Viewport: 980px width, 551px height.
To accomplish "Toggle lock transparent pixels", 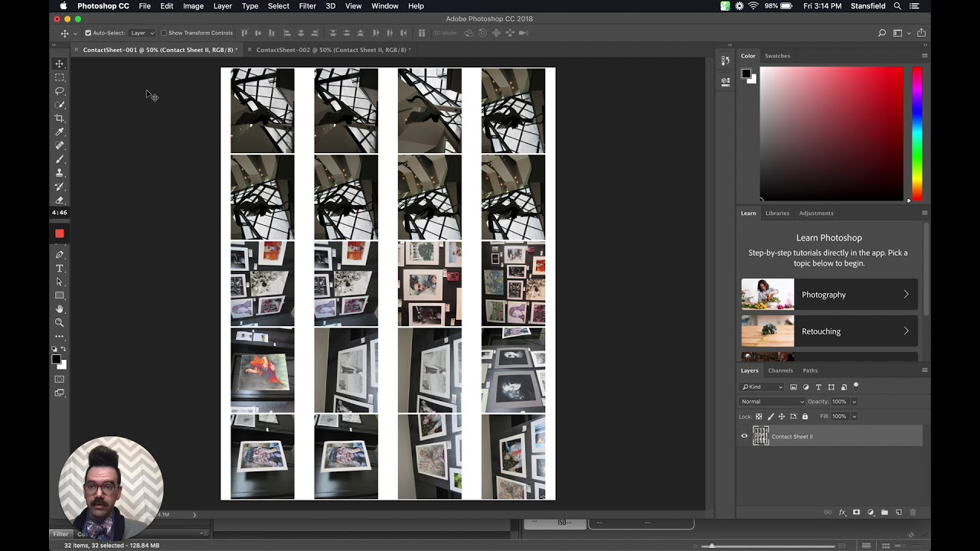I will (759, 416).
